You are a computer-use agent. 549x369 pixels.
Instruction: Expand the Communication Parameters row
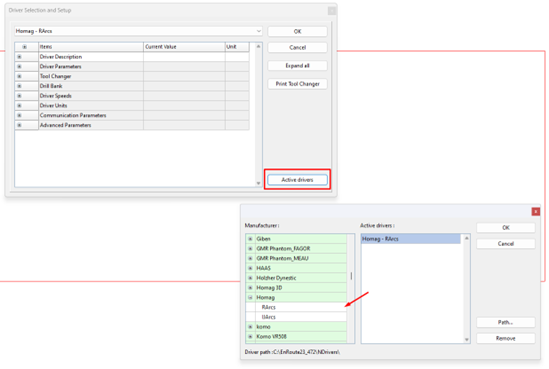tap(19, 116)
